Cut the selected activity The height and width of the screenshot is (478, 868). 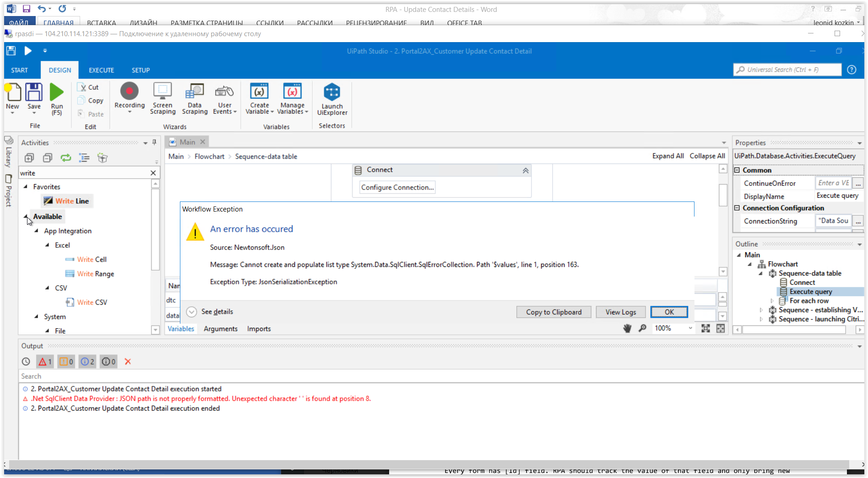point(88,87)
